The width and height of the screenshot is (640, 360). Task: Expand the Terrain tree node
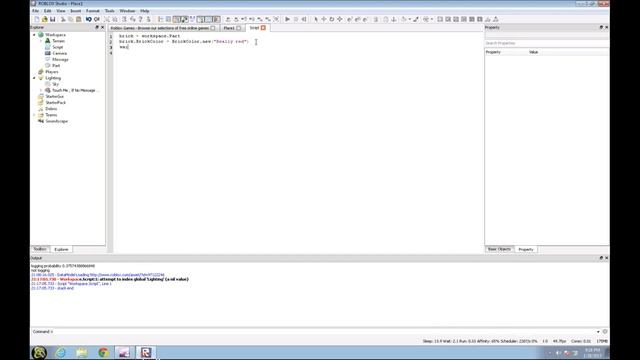tap(41, 41)
